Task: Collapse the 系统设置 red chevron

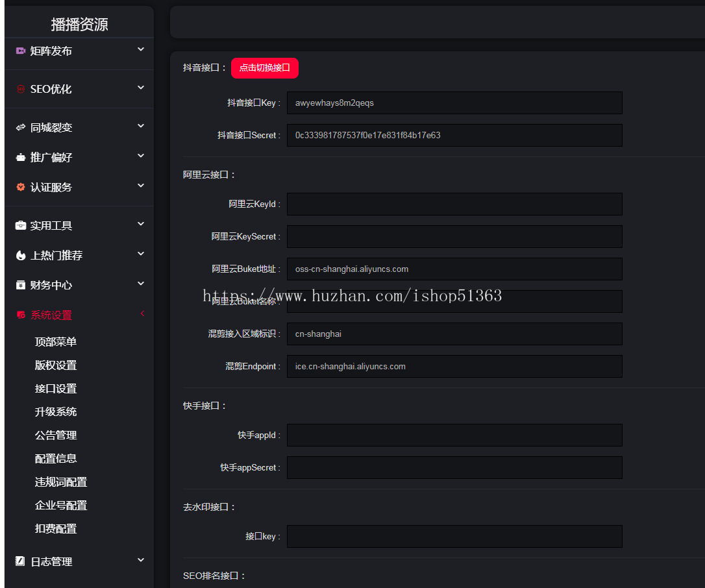Action: pyautogui.click(x=143, y=313)
